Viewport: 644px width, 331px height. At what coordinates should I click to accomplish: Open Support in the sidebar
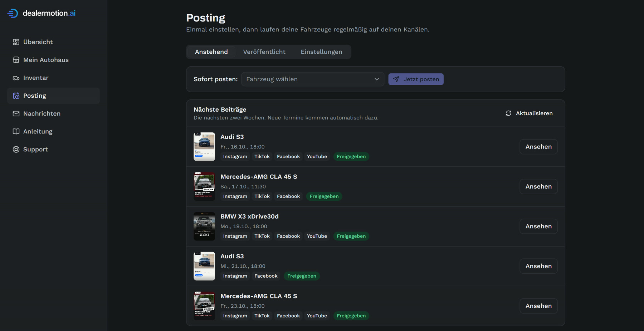click(53, 149)
